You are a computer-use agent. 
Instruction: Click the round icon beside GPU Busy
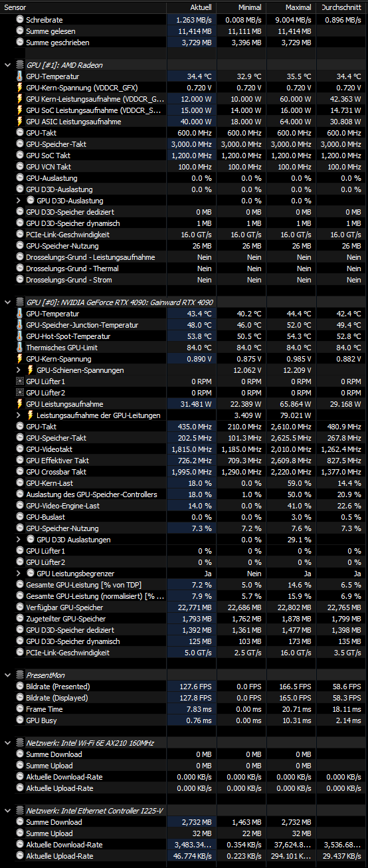(19, 720)
